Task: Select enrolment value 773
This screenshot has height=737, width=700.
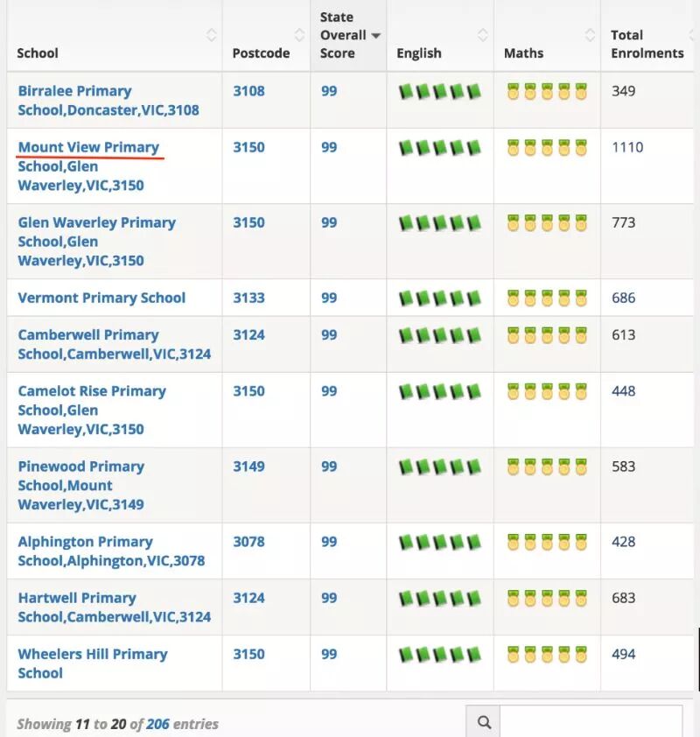Action: coord(623,223)
